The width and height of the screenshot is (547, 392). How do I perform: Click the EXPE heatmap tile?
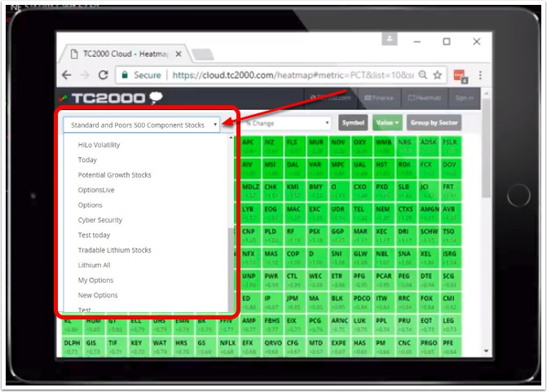coord(339,347)
